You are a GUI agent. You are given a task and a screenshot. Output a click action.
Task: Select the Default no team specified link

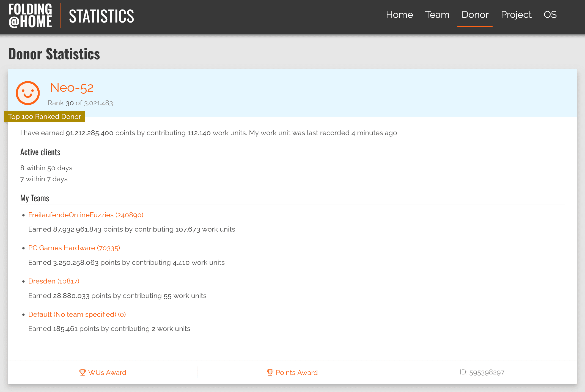coord(77,314)
